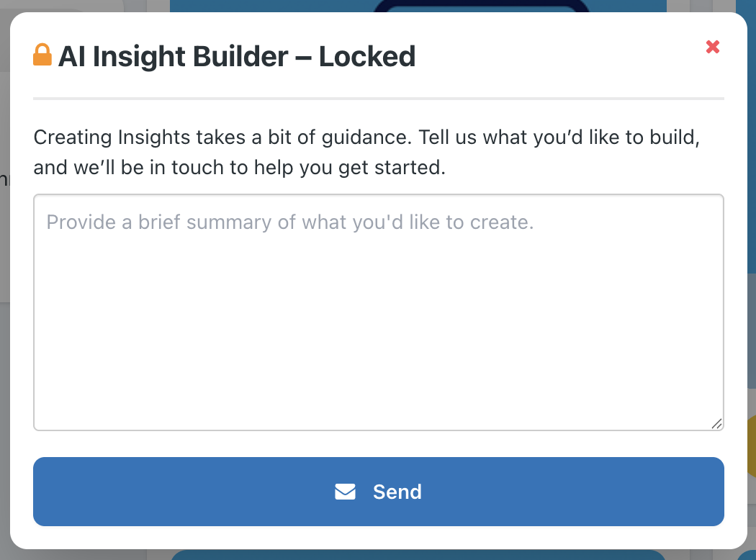Screen dimensions: 756x560
Task: Click the word "Locked" in the title
Action: pos(367,56)
